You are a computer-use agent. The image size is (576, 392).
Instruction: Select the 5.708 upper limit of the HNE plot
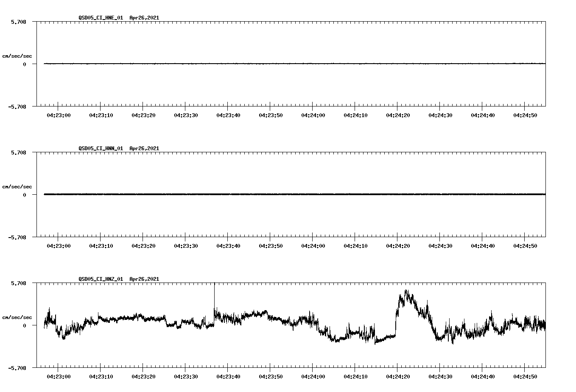(18, 21)
